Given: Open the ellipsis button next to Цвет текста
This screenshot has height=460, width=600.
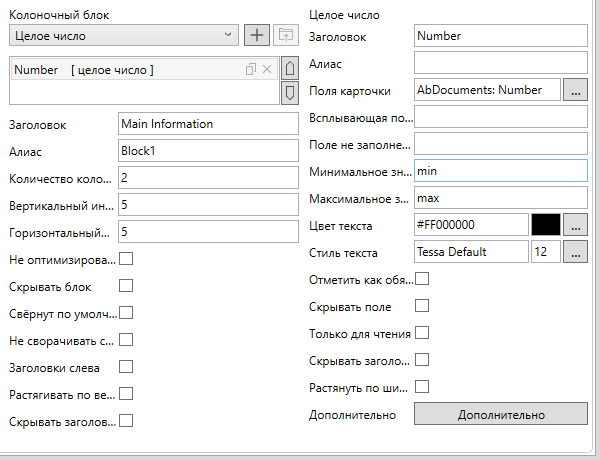Looking at the screenshot, I should point(574,225).
